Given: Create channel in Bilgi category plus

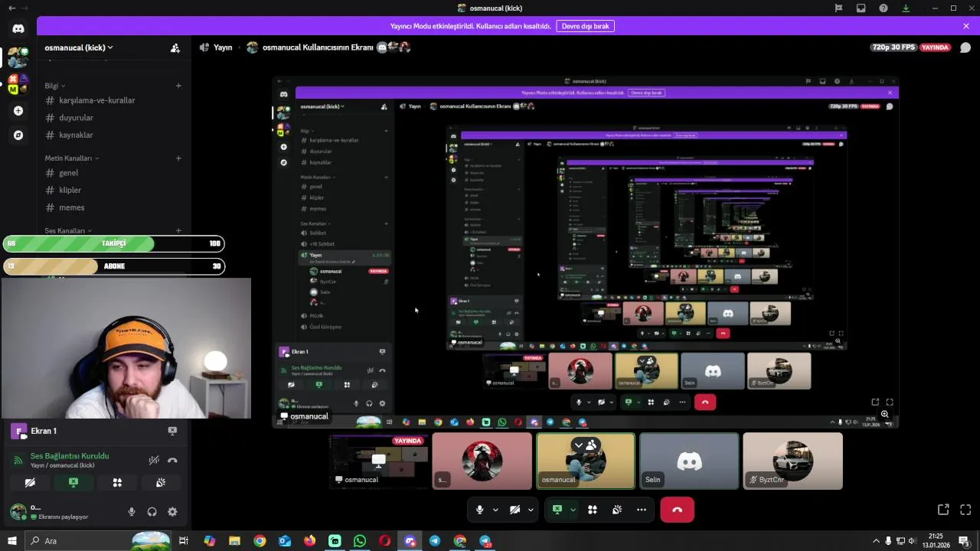Looking at the screenshot, I should (178, 86).
